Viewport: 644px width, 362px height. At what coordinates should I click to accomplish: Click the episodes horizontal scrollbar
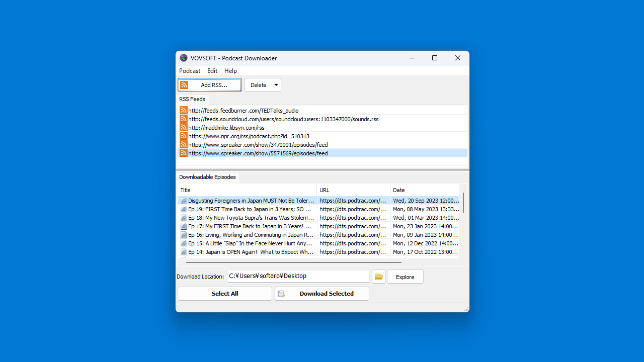coord(294,262)
